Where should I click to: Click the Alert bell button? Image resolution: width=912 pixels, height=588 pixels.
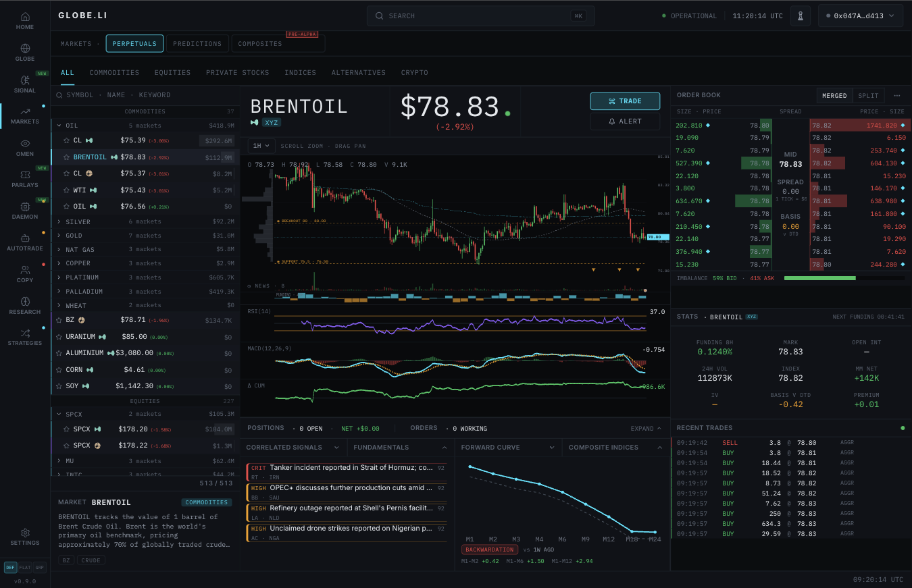tap(625, 122)
